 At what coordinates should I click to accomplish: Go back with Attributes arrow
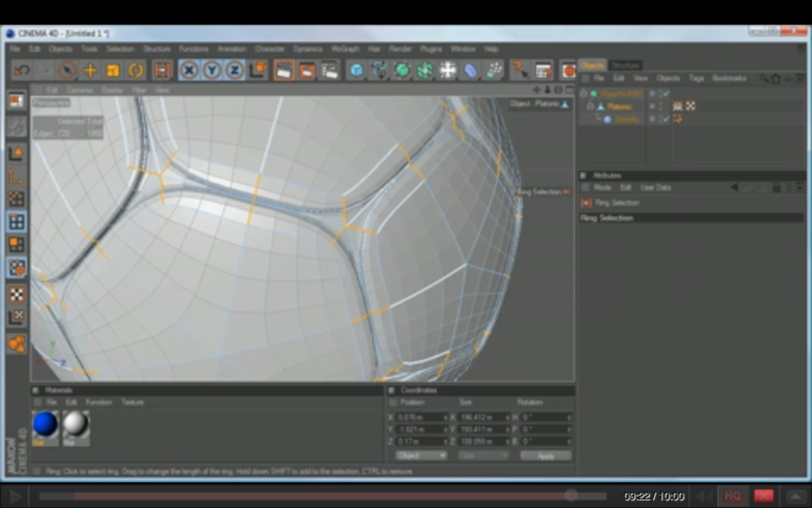tap(734, 188)
